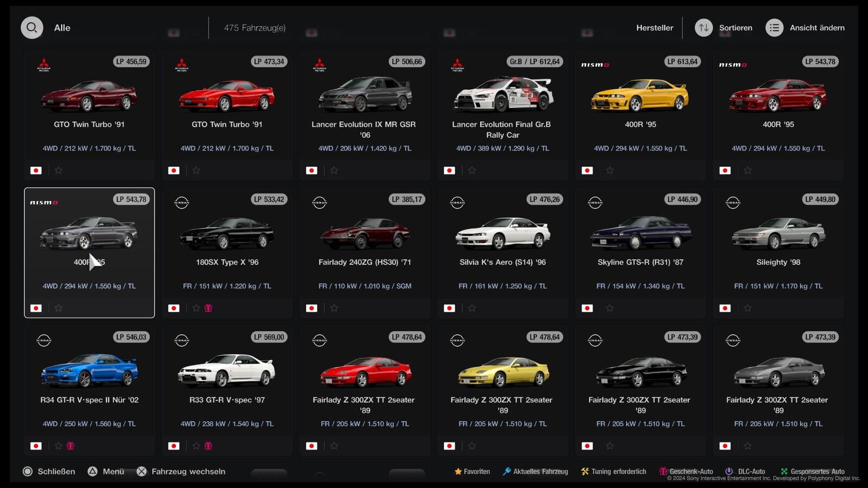Screen dimensions: 868x488
Task: Click Nissan logo on Sileighty '98 card
Action: click(733, 203)
